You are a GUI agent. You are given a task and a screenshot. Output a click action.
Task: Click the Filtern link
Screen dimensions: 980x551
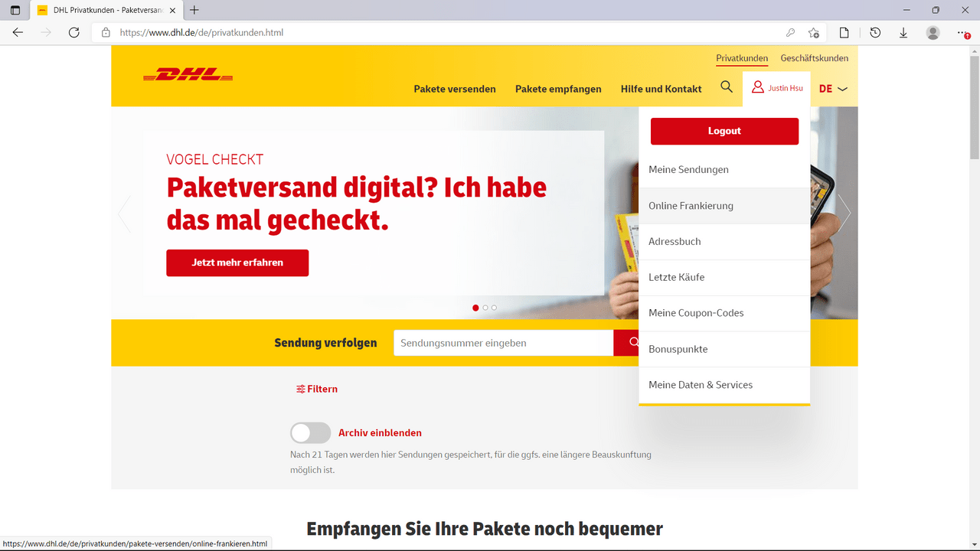[317, 389]
